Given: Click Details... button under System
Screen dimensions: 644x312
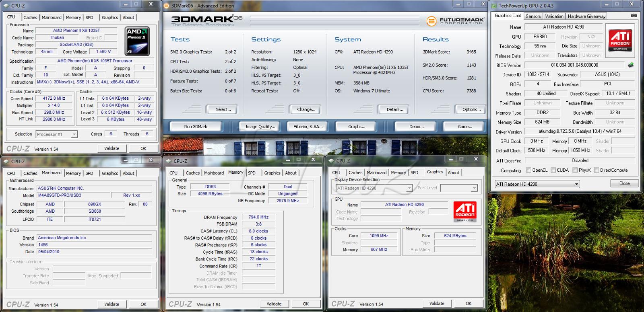Looking at the screenshot, I should pyautogui.click(x=395, y=109).
